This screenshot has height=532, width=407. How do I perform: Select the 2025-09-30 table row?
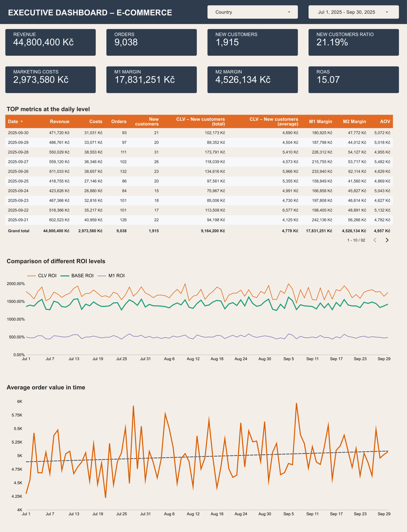click(x=18, y=133)
